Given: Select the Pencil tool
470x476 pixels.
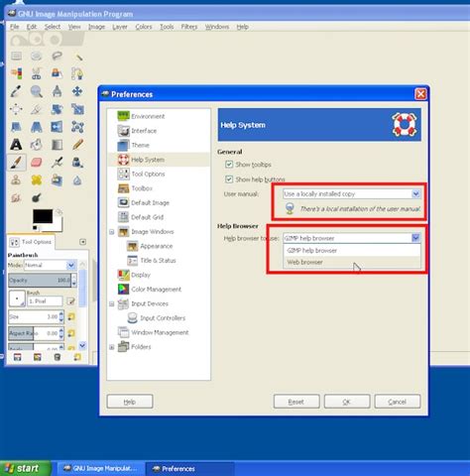Looking at the screenshot, I should (x=77, y=145).
